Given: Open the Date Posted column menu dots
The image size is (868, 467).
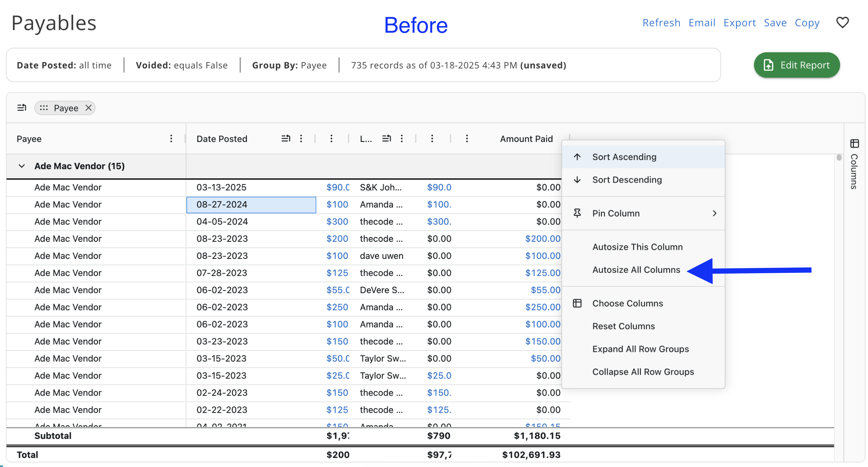Looking at the screenshot, I should tap(301, 138).
